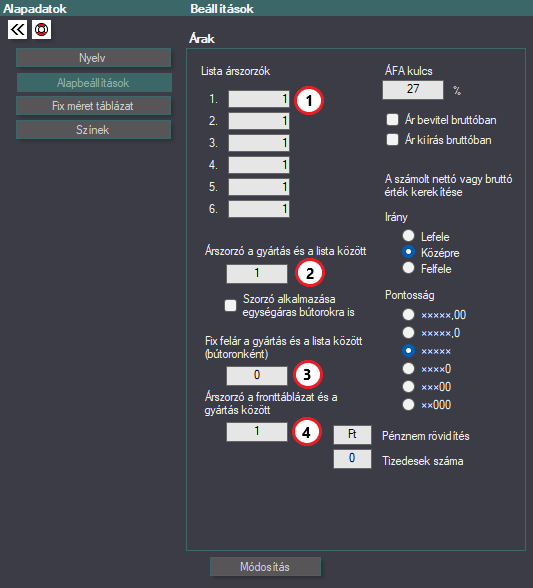
Task: Select the Lefele rounding direction
Action: point(408,236)
